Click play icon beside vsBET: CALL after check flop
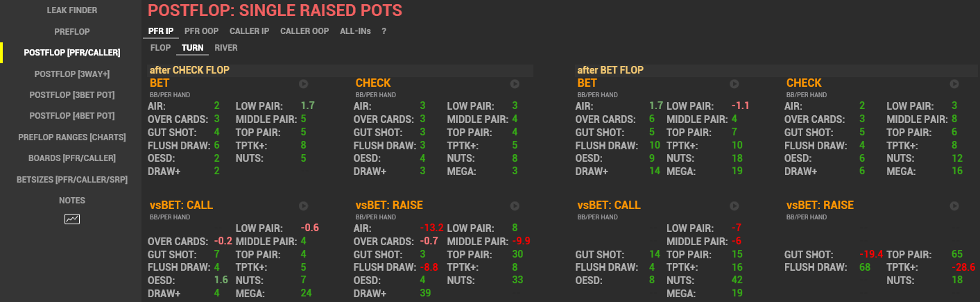Viewport: 980px width, 302px height. click(x=303, y=206)
